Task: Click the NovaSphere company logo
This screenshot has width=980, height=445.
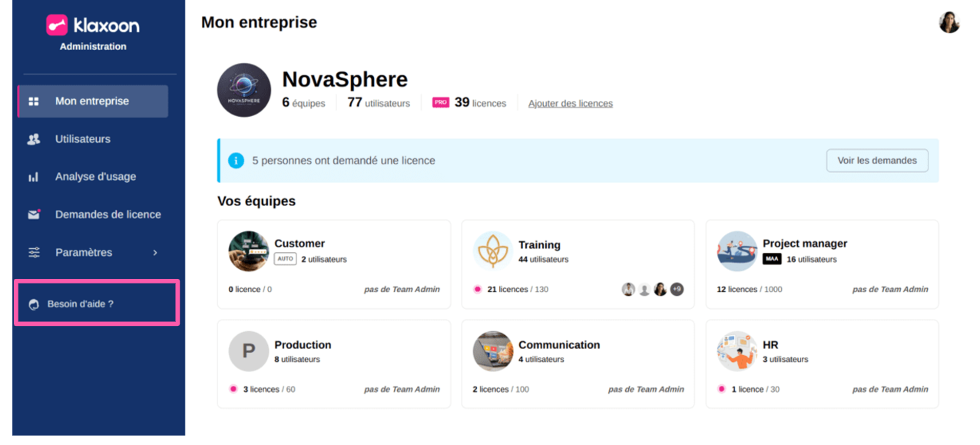Action: [x=244, y=90]
